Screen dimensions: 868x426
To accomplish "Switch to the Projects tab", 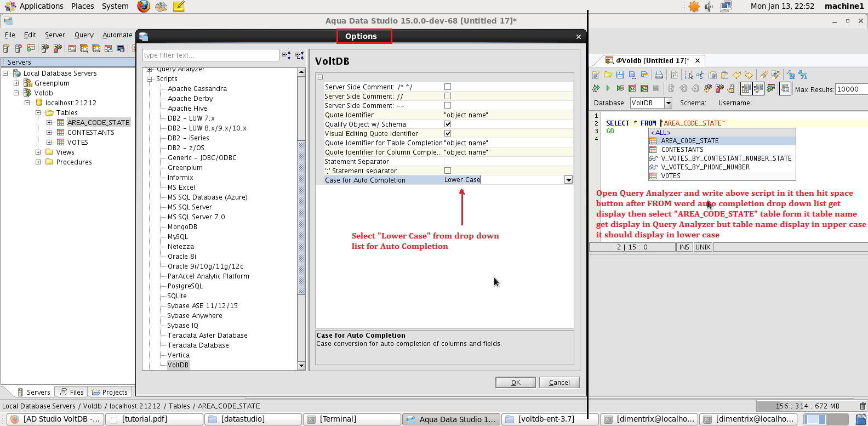I will [110, 392].
